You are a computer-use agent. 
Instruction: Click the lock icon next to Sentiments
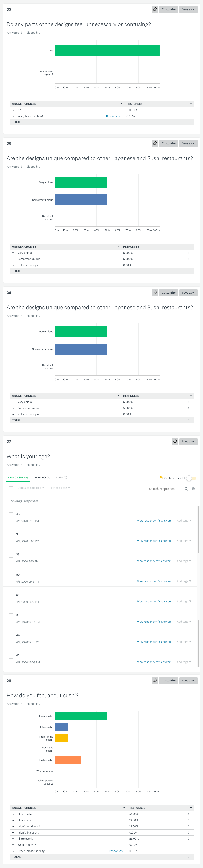(161, 478)
